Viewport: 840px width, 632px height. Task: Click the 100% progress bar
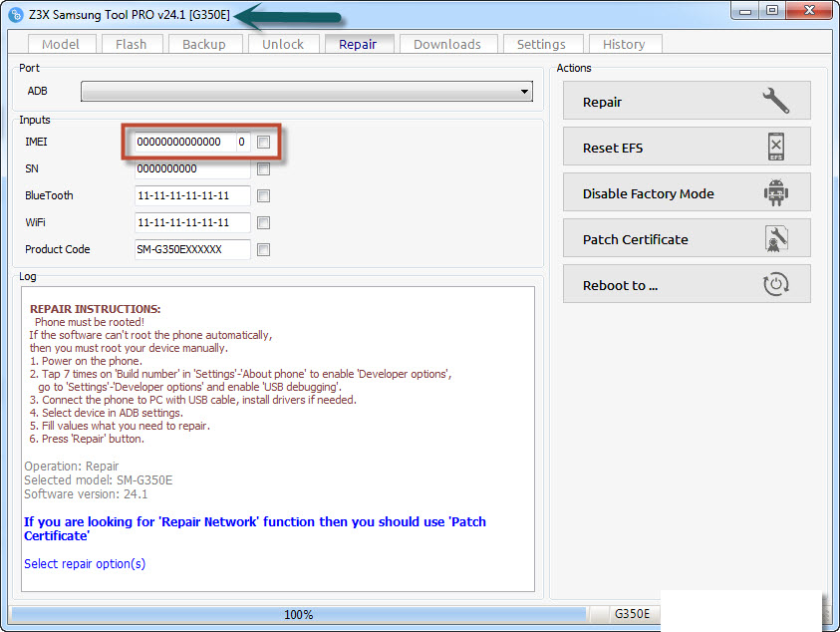pos(299,614)
